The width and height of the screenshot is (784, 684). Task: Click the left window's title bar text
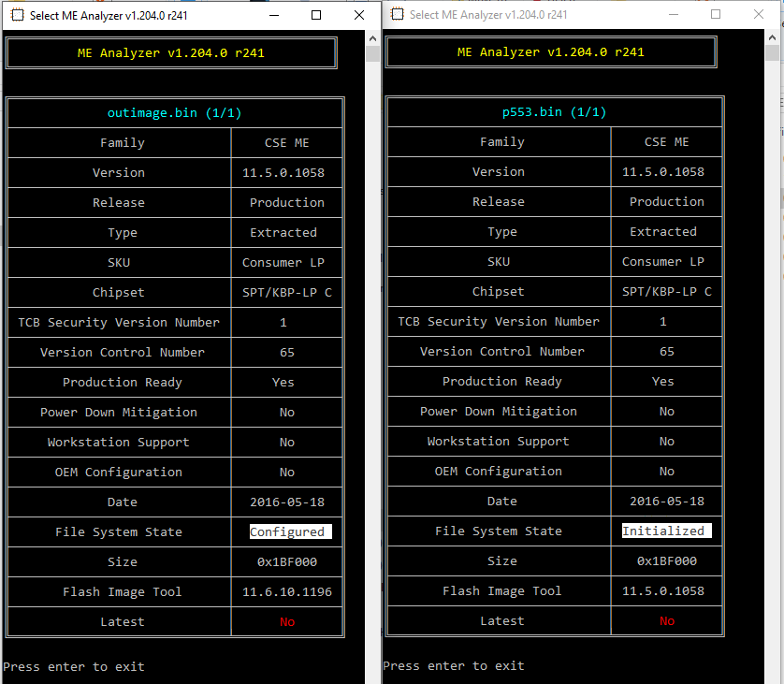[109, 16]
